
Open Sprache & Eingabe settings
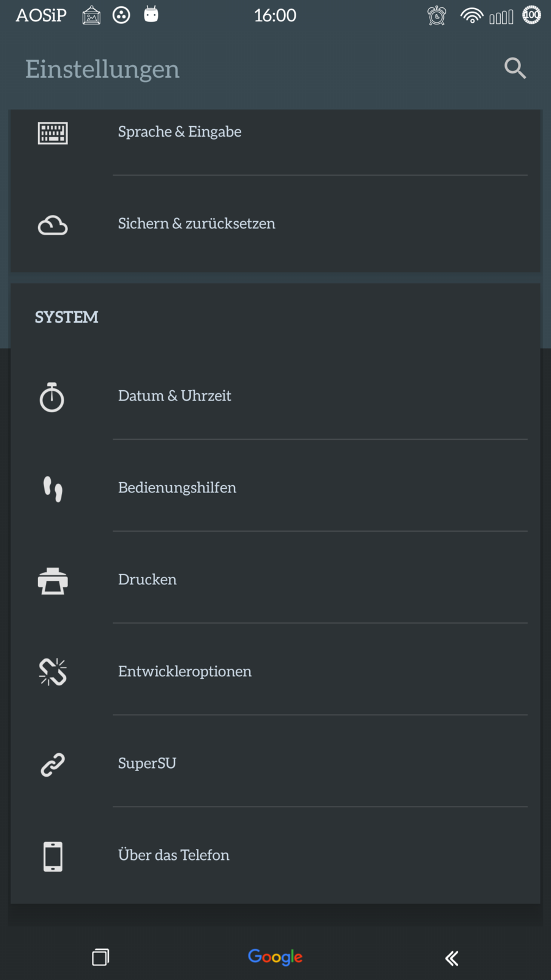coord(179,132)
